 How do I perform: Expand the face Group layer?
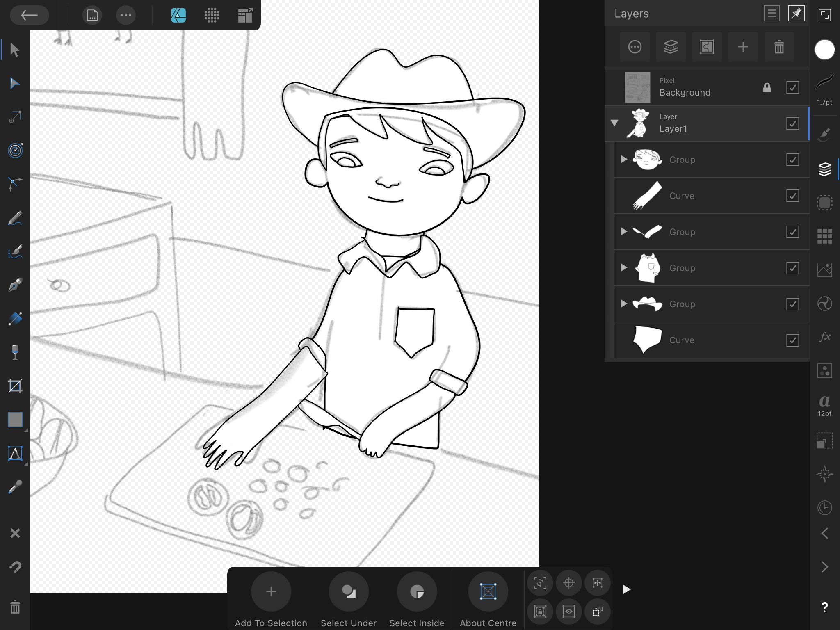coord(624,160)
